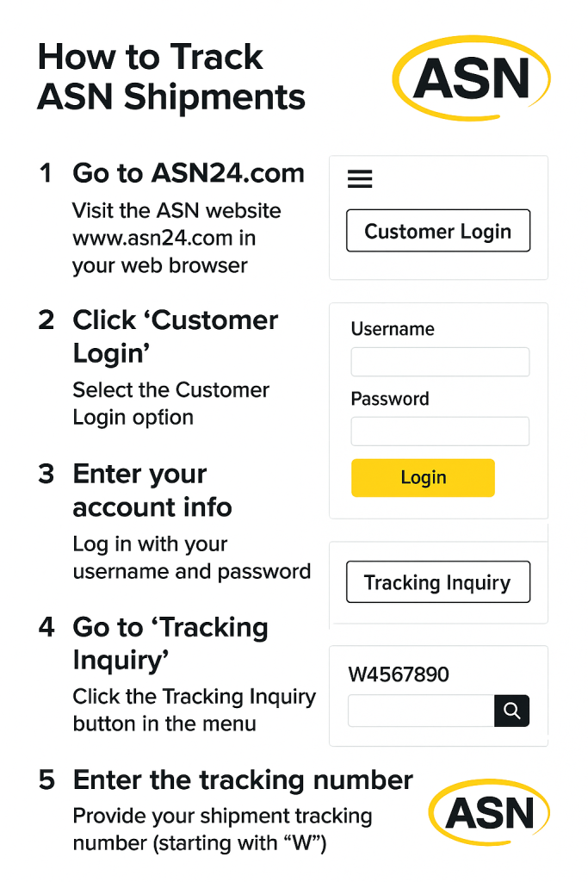Screen dimensions: 588x882
Task: Focus the Username input field
Action: (x=440, y=362)
